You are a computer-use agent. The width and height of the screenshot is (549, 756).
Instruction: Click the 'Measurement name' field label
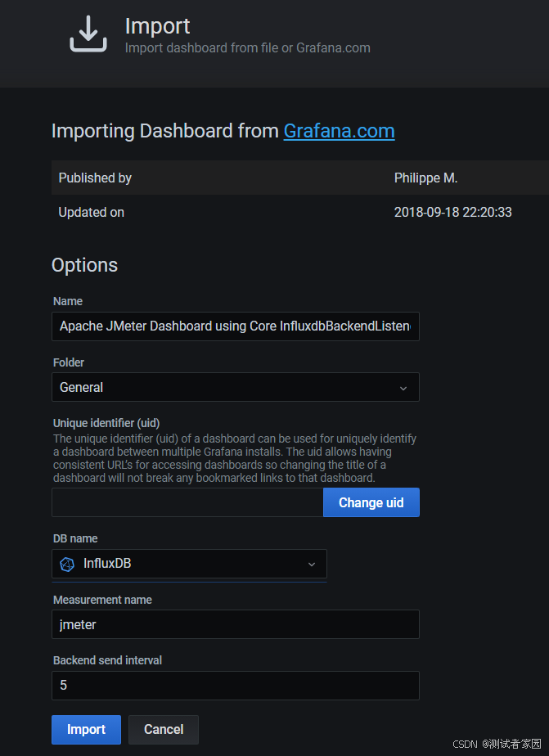102,599
